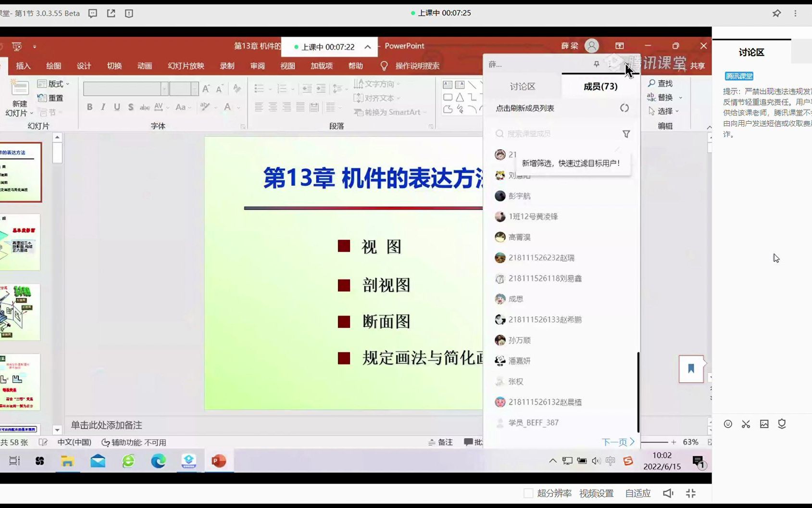Click the Italic formatting icon

coord(103,107)
